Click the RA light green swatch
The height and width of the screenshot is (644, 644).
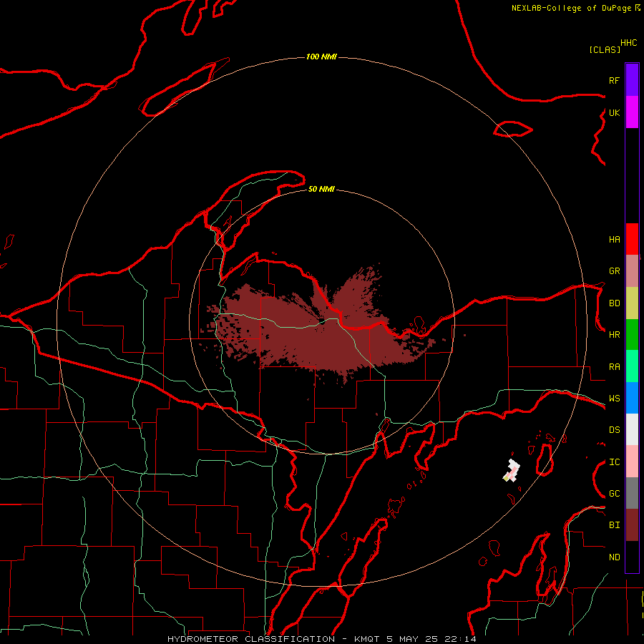pyautogui.click(x=632, y=366)
